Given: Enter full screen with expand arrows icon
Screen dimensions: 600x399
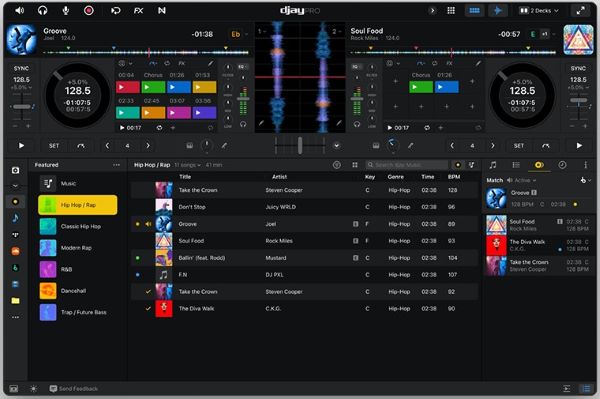Looking at the screenshot, I should click(x=580, y=11).
